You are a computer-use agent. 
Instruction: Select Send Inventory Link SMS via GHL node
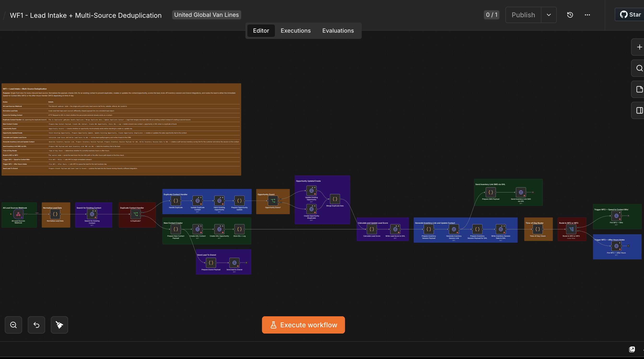(521, 192)
